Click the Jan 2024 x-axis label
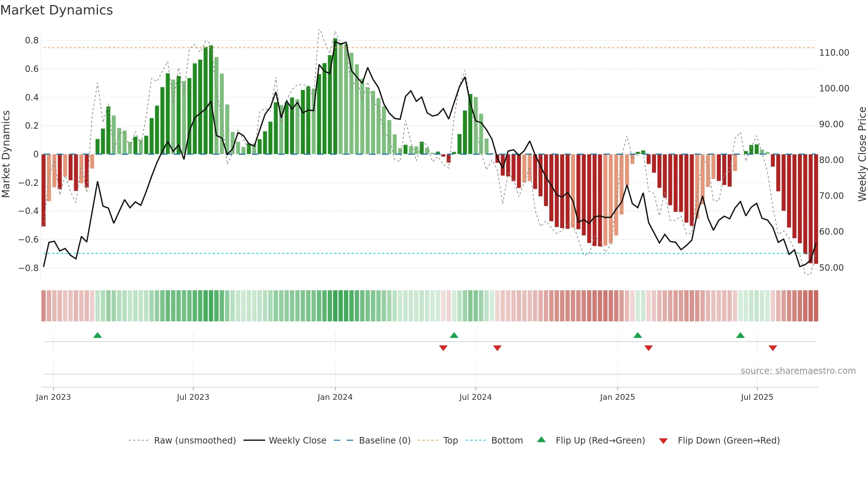Image resolution: width=868 pixels, height=488 pixels. coord(335,397)
